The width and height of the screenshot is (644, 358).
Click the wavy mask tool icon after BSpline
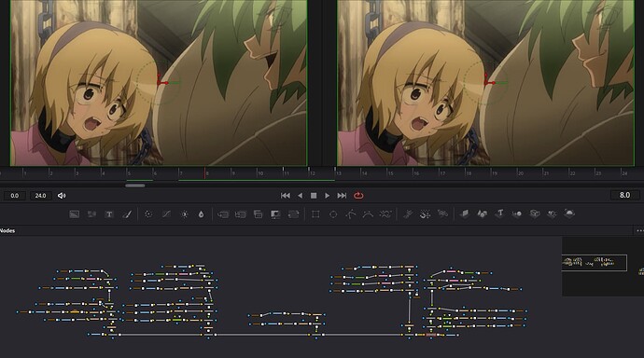pyautogui.click(x=385, y=214)
